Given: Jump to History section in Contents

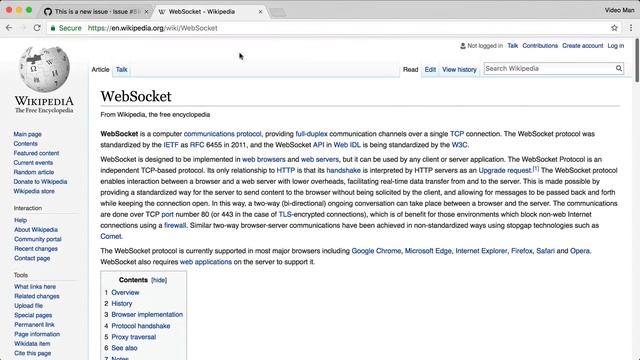Looking at the screenshot, I should point(122,304).
